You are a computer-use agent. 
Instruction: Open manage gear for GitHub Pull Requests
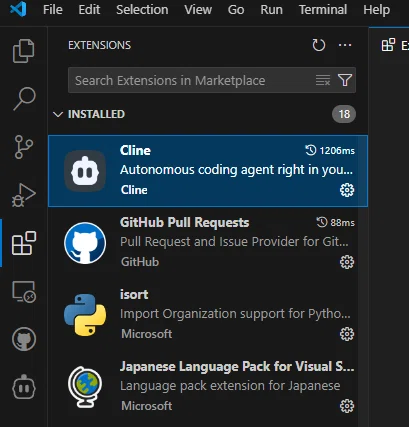[x=347, y=262]
